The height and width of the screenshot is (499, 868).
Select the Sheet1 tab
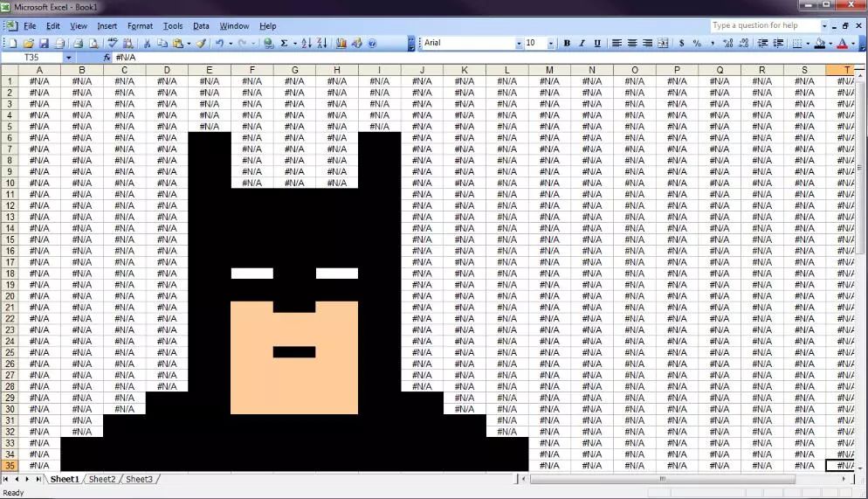coord(65,479)
